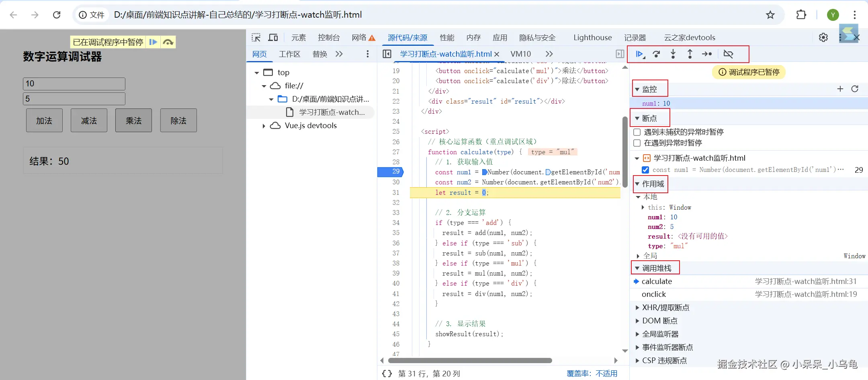This screenshot has height=380, width=868.
Task: Expand the CSP 违规断点 section
Action: 637,361
